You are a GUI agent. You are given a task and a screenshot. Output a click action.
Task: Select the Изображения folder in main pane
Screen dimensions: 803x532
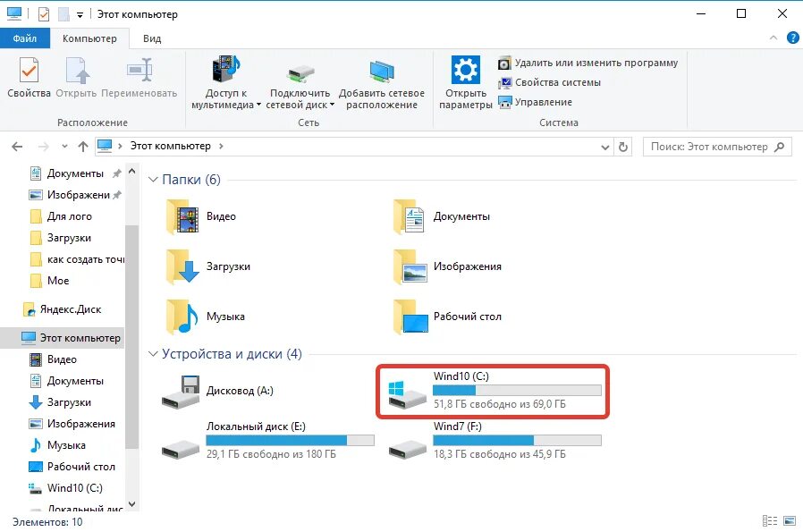[447, 266]
